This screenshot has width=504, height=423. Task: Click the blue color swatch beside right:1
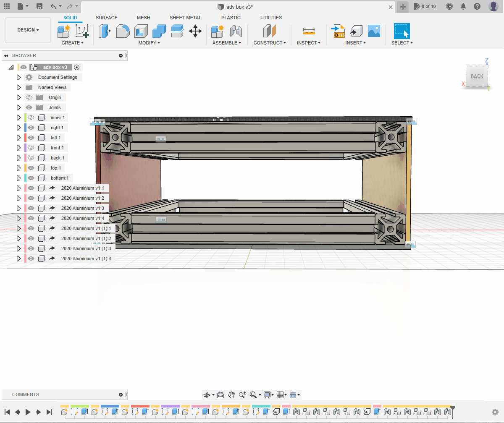[x=25, y=128]
